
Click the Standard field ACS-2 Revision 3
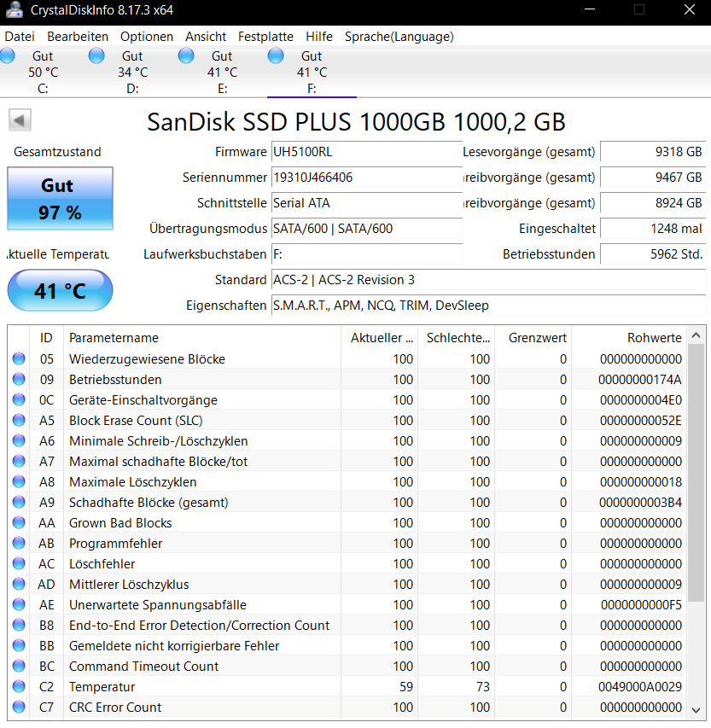point(488,280)
